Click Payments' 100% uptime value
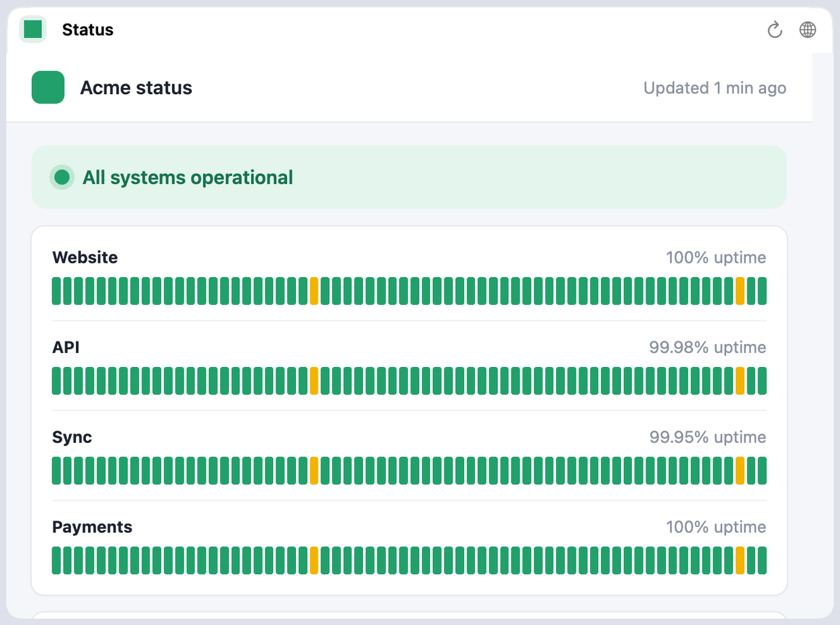 click(716, 527)
